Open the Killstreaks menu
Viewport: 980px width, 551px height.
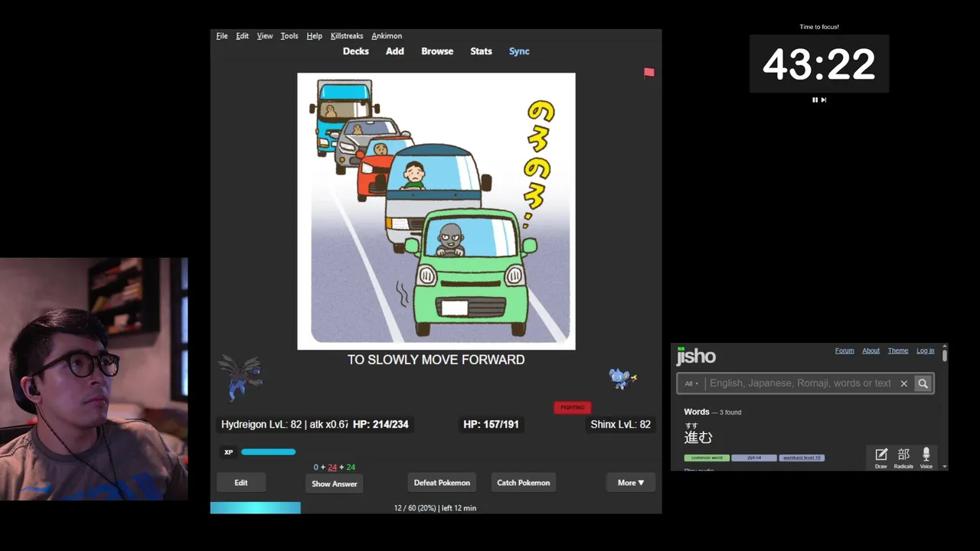click(x=347, y=36)
